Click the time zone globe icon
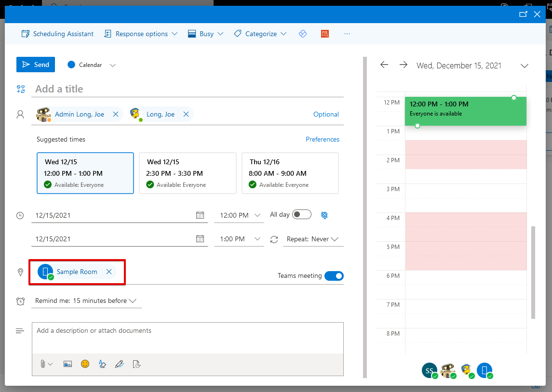This screenshot has height=392, width=552. pos(324,215)
